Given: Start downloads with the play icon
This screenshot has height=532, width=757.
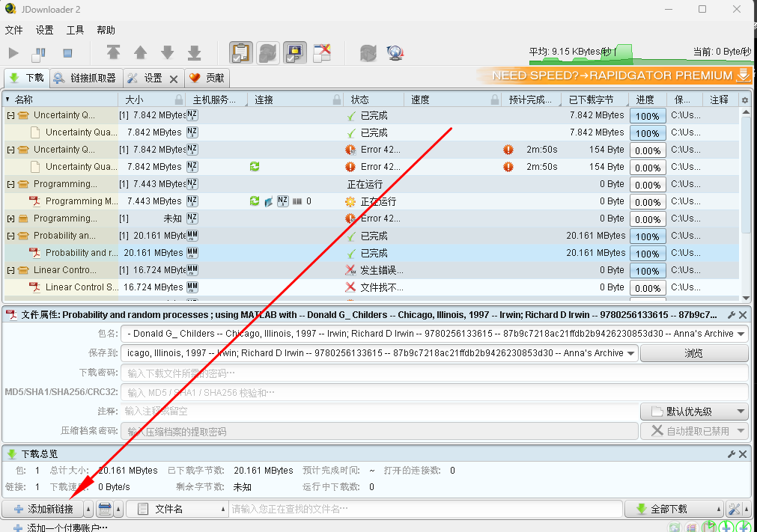Looking at the screenshot, I should point(13,53).
